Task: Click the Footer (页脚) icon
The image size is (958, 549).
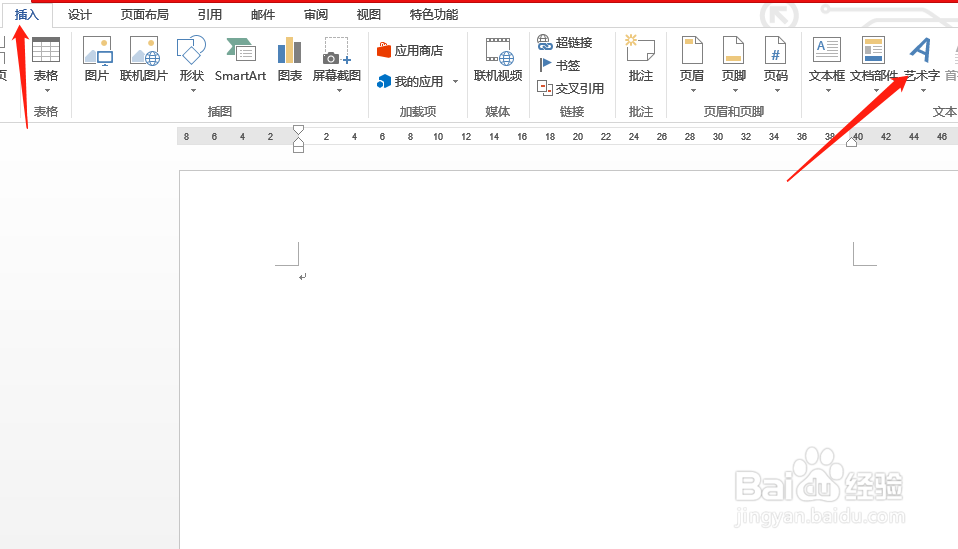Action: 733,50
